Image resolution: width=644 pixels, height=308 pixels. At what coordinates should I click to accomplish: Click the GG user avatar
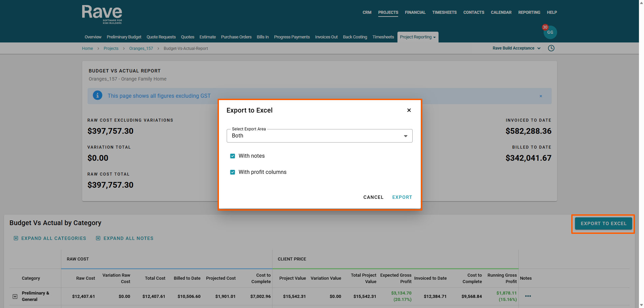coord(550,33)
